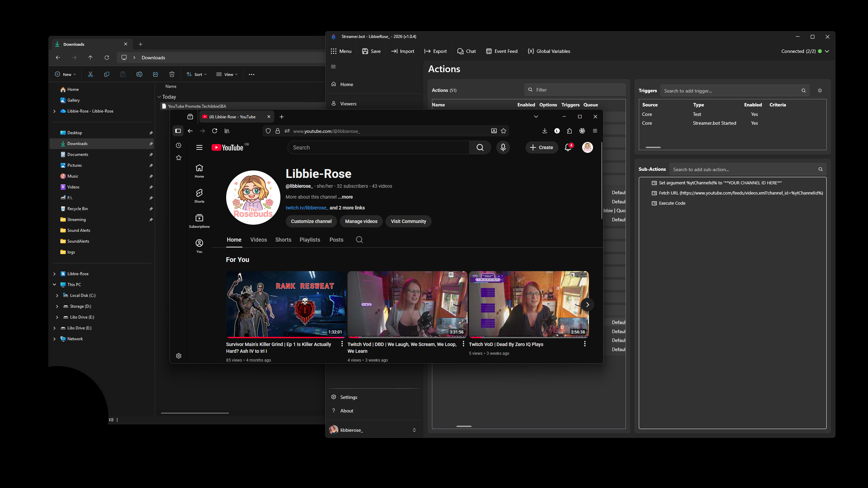The height and width of the screenshot is (488, 868).
Task: Open the Posts channel tab
Action: (336, 240)
